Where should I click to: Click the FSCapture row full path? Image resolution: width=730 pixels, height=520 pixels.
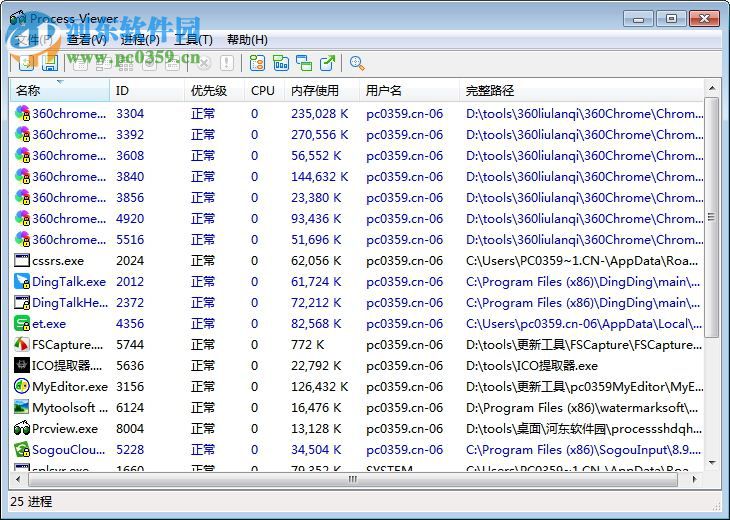point(584,344)
